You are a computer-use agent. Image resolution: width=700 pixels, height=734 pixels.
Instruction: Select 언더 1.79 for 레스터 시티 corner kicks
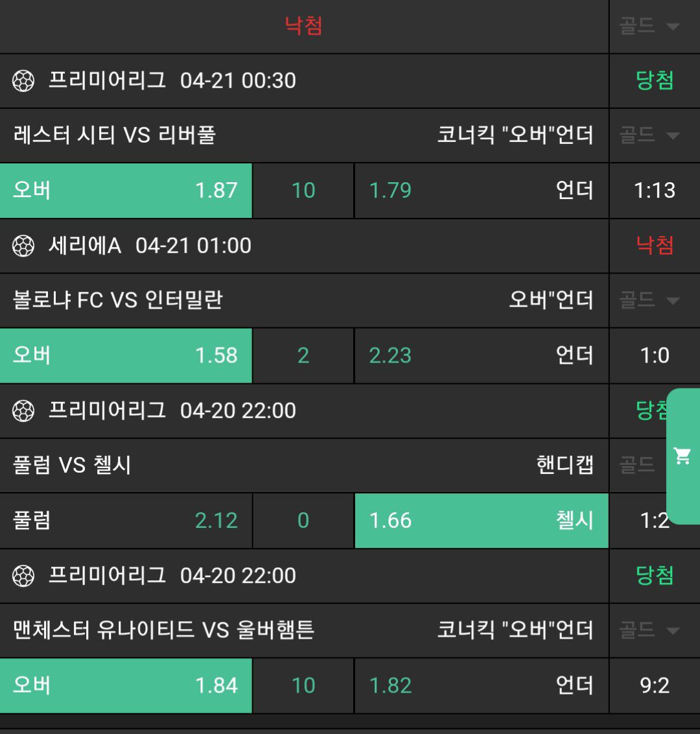pos(481,191)
